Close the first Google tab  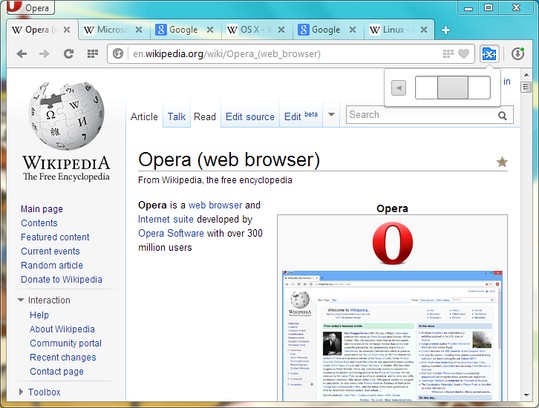coord(210,30)
